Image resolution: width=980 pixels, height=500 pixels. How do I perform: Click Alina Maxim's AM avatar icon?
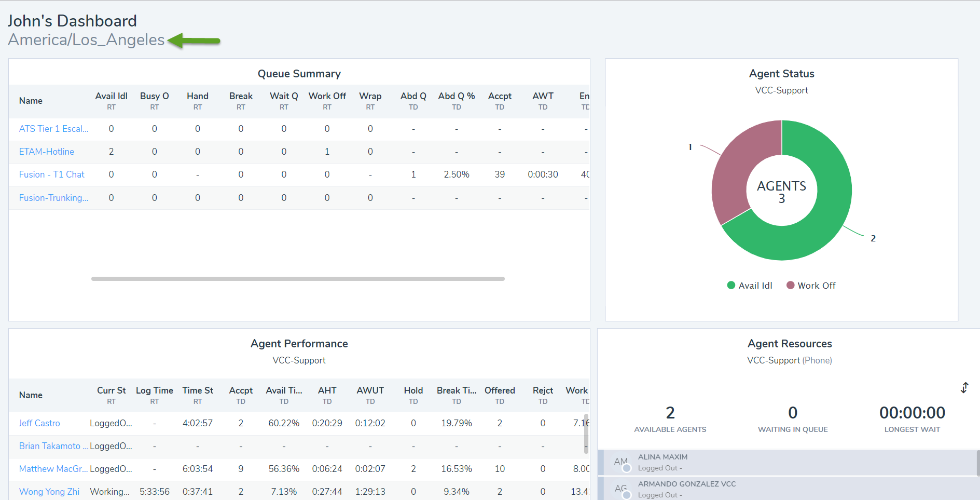(x=621, y=462)
